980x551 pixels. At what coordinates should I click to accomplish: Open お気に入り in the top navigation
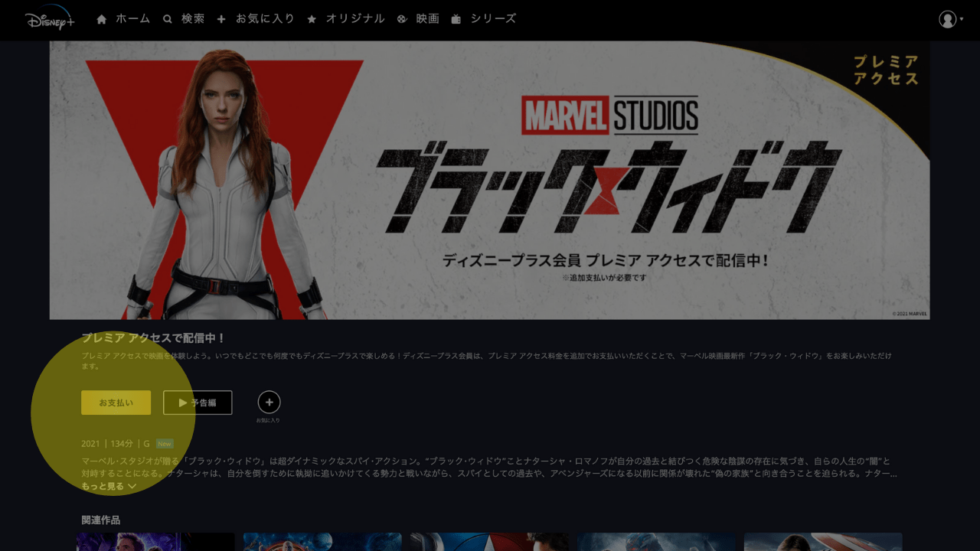[256, 18]
